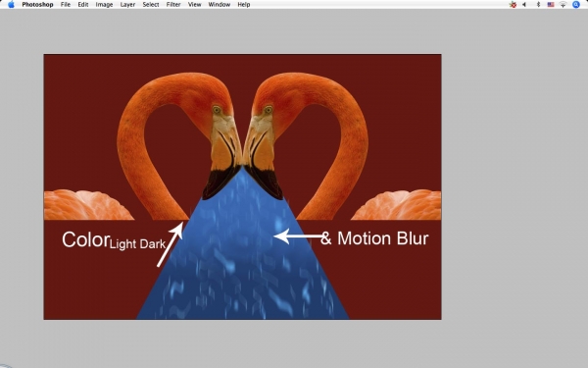Screen dimensions: 588x368
Task: Open the Filter menu
Action: [x=173, y=5]
